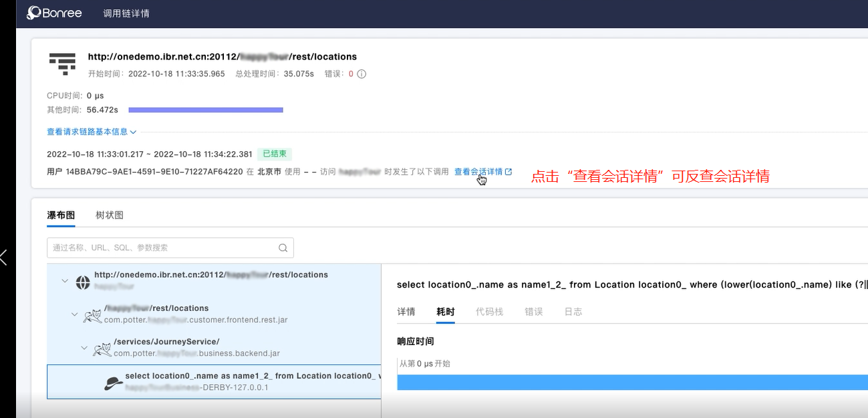This screenshot has width=868, height=418.
Task: Expand 查看请求链路基本信息 section
Action: click(x=92, y=132)
